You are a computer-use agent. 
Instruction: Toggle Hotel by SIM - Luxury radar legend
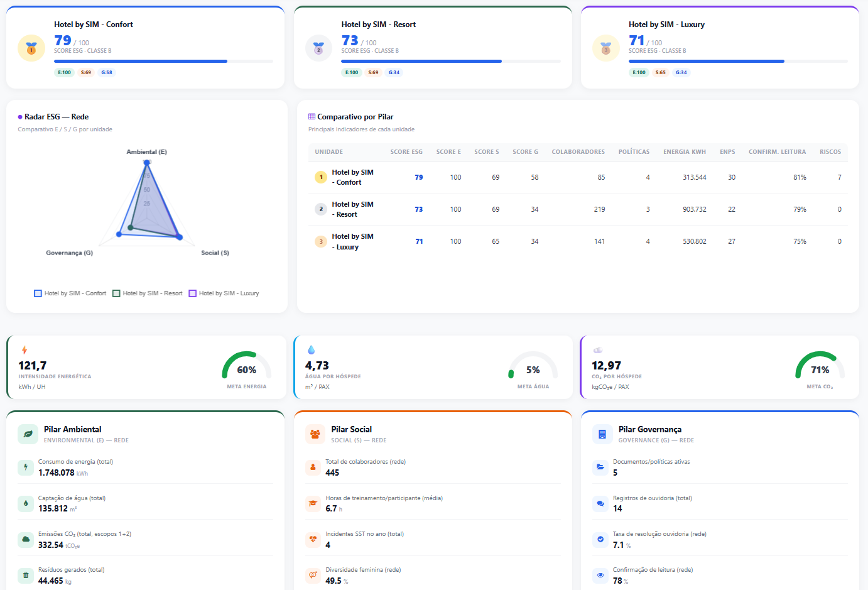(224, 293)
